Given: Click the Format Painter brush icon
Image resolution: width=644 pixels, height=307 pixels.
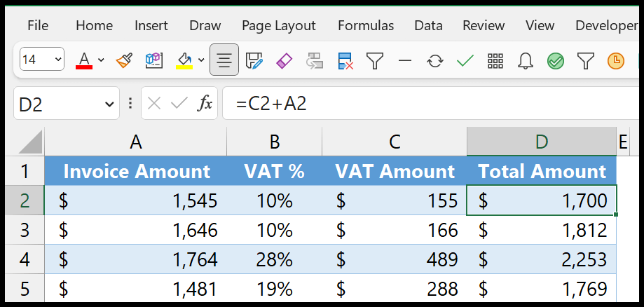Looking at the screenshot, I should [x=123, y=61].
